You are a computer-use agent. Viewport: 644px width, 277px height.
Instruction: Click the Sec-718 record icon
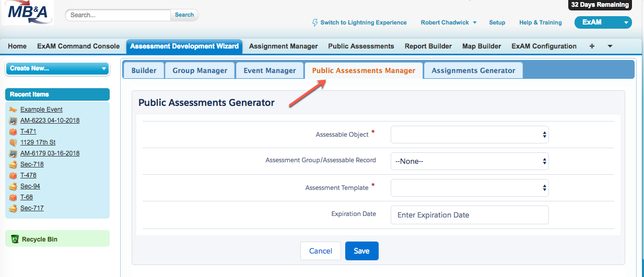(13, 164)
